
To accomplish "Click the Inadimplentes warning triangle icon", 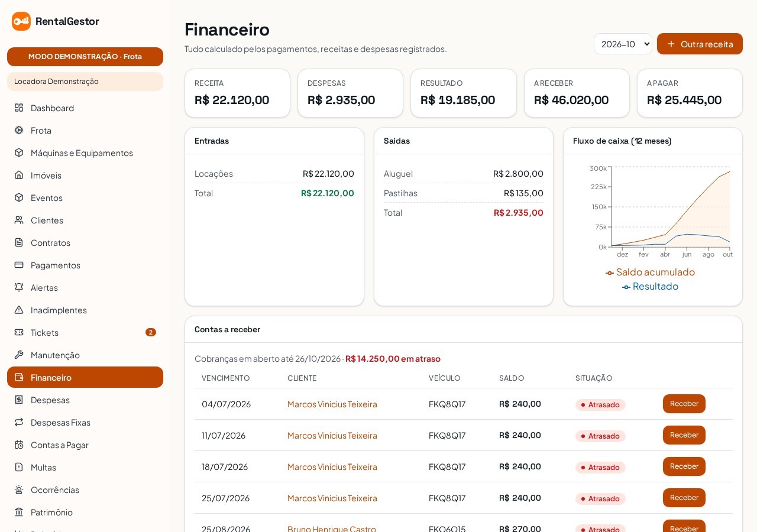I will [19, 310].
